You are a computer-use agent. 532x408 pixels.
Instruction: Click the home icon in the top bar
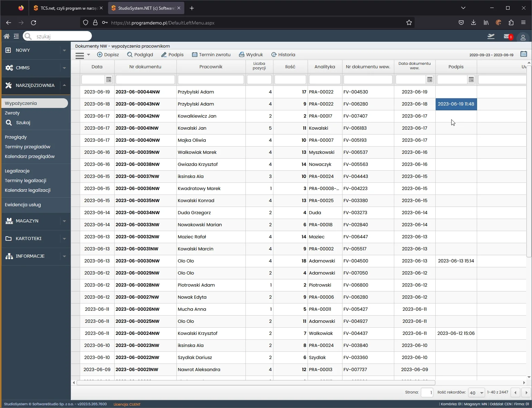7,36
